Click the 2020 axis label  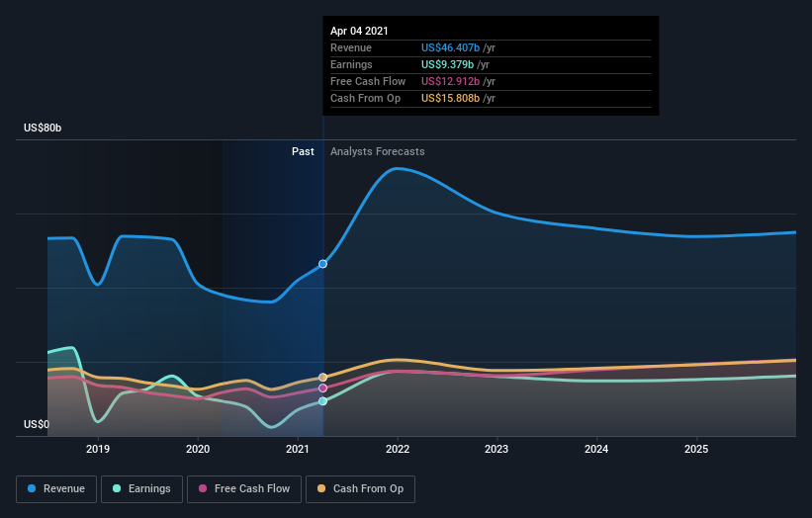[198, 449]
